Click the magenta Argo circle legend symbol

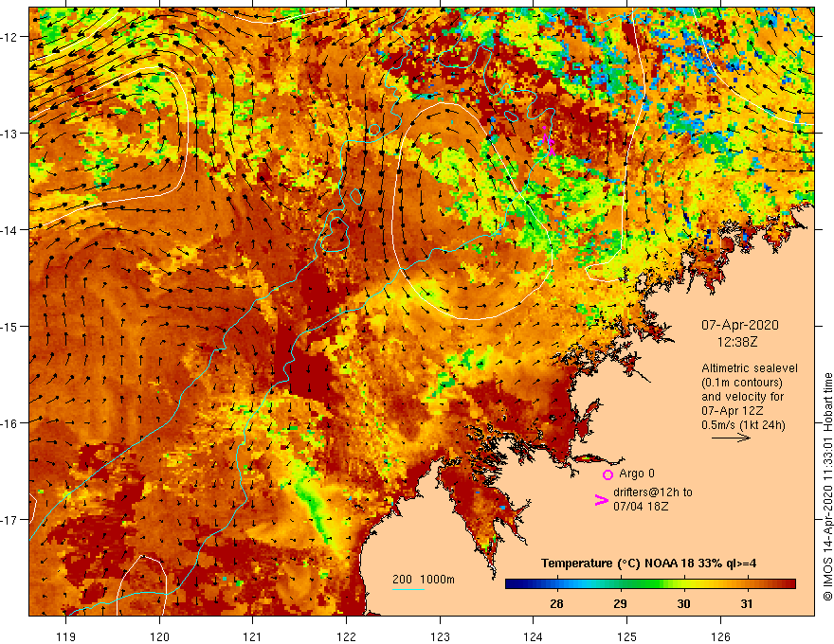click(607, 474)
